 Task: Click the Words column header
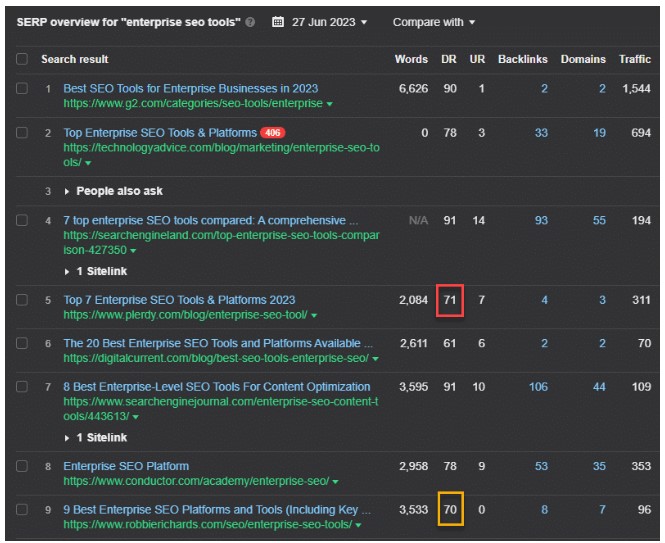(x=411, y=59)
